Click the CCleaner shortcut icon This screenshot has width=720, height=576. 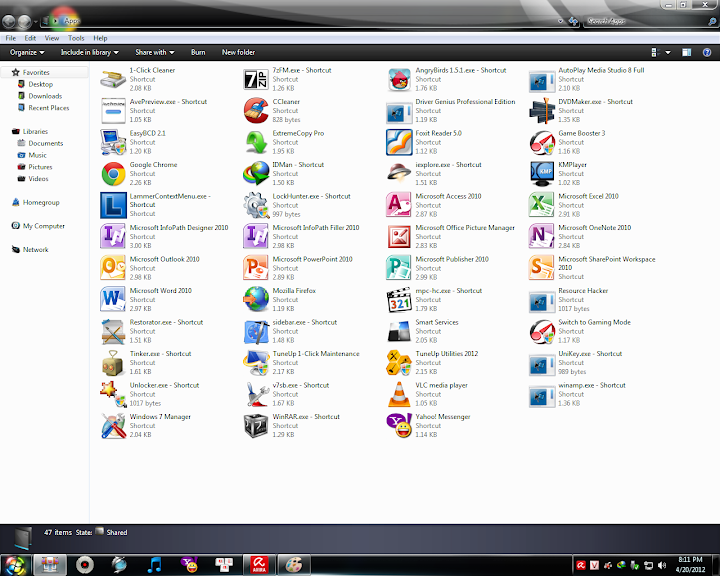point(256,111)
